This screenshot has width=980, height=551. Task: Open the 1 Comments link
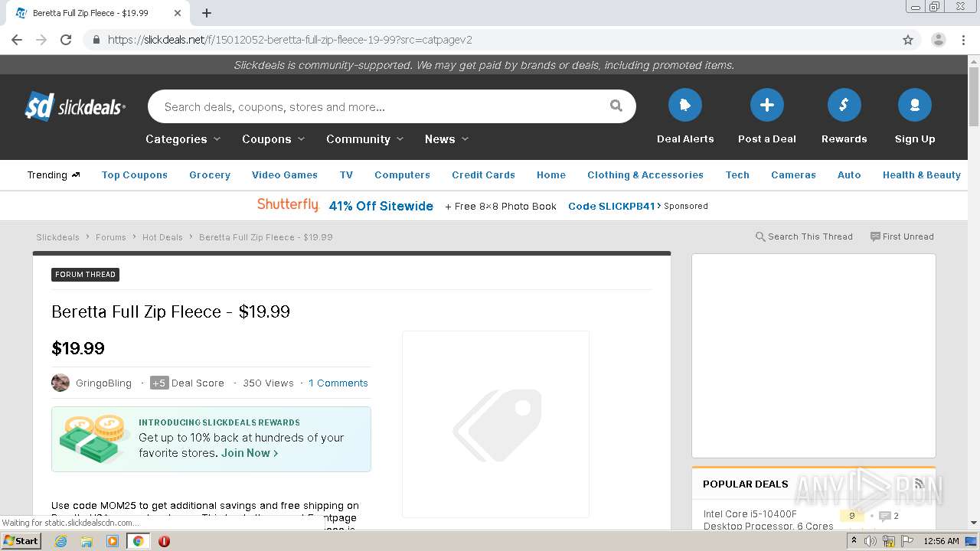pyautogui.click(x=338, y=383)
